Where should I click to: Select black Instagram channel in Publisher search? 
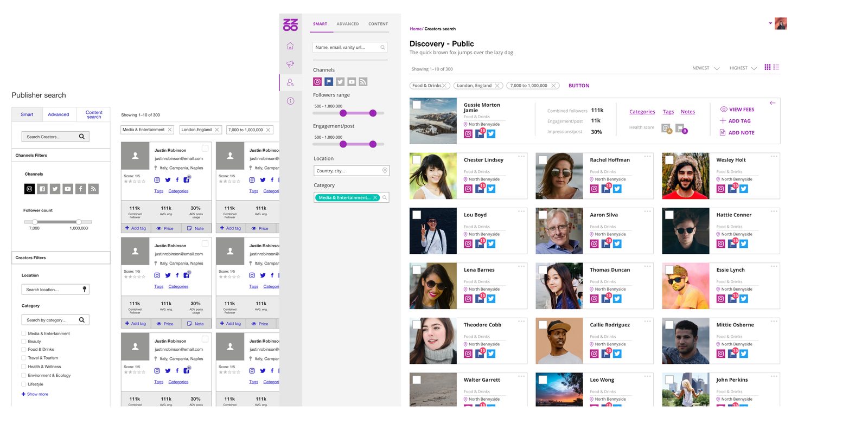pos(29,189)
